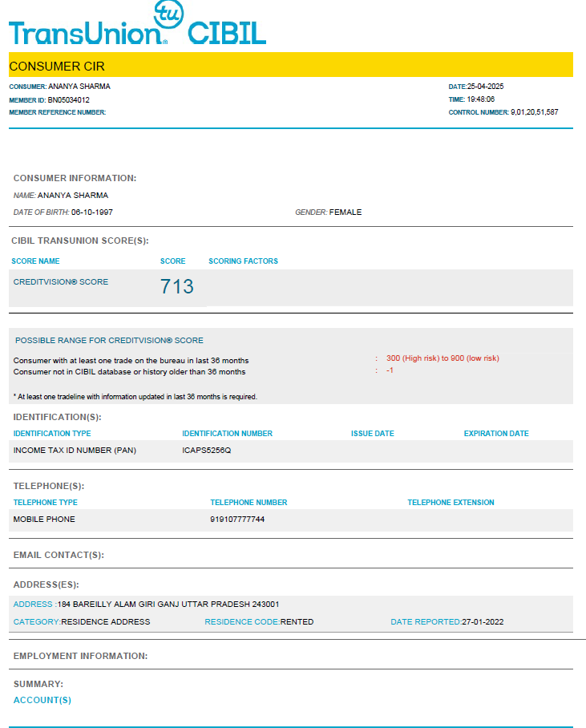Click ISSUE DATE column header
The height and width of the screenshot is (728, 586).
[373, 433]
